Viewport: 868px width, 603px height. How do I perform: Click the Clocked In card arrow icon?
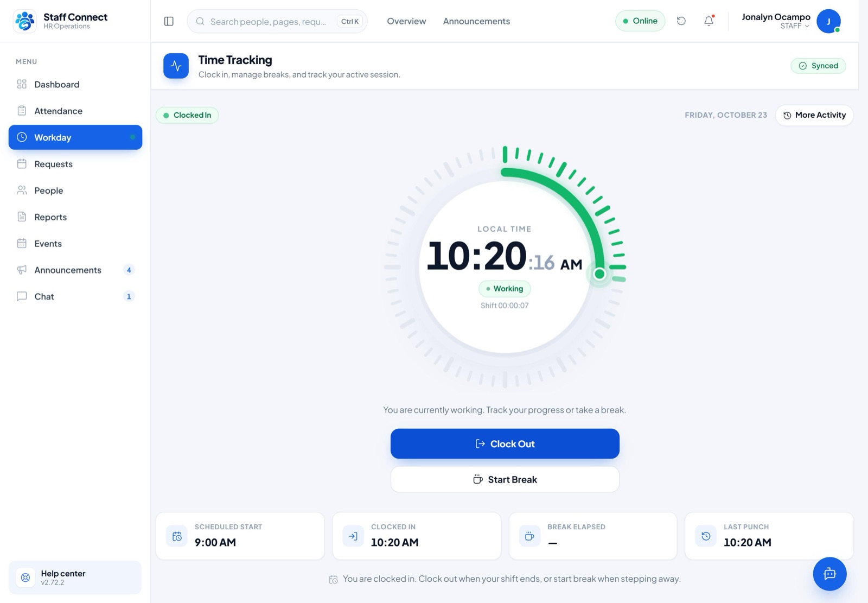[353, 536]
